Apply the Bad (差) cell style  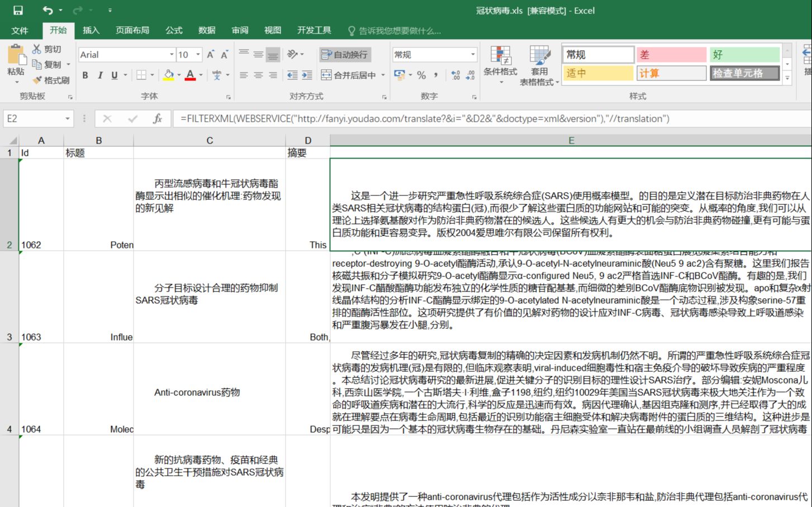pos(671,55)
